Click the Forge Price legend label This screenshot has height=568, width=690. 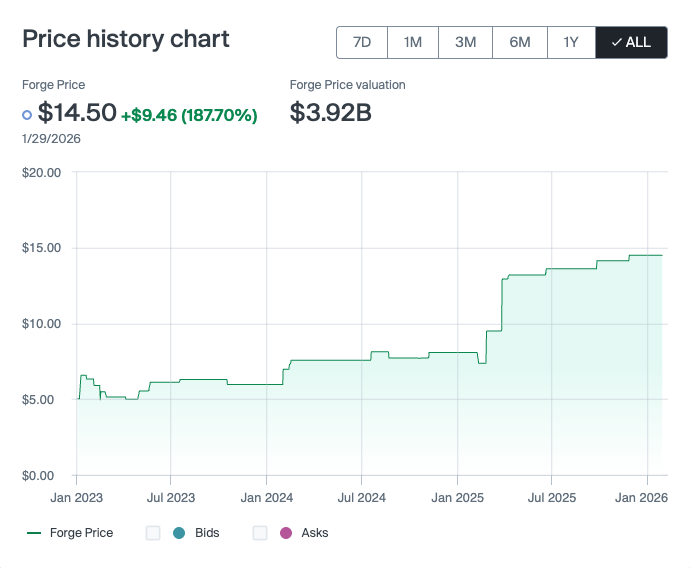tap(81, 533)
